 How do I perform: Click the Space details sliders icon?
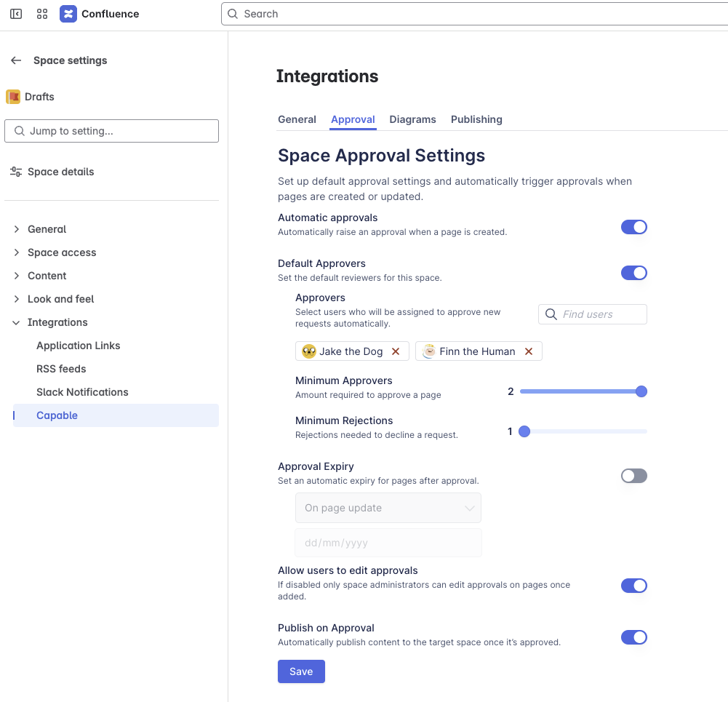pos(16,172)
